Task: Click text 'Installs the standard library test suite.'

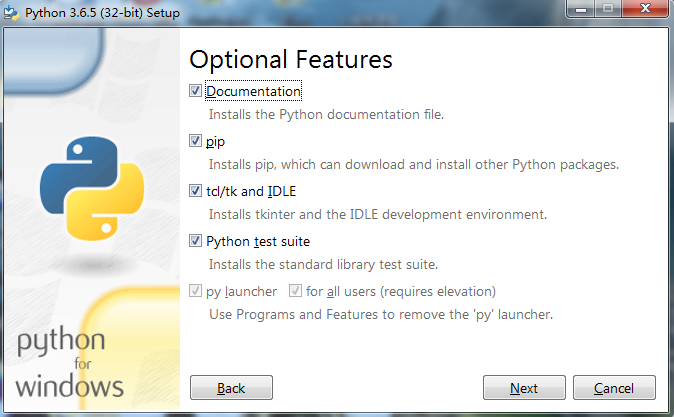Action: (323, 264)
